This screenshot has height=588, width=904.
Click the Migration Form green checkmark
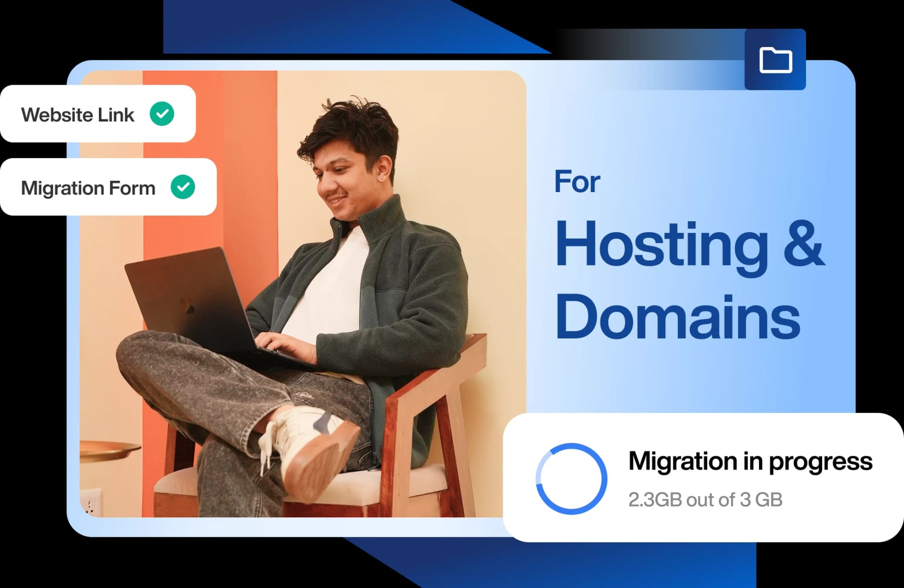point(183,187)
